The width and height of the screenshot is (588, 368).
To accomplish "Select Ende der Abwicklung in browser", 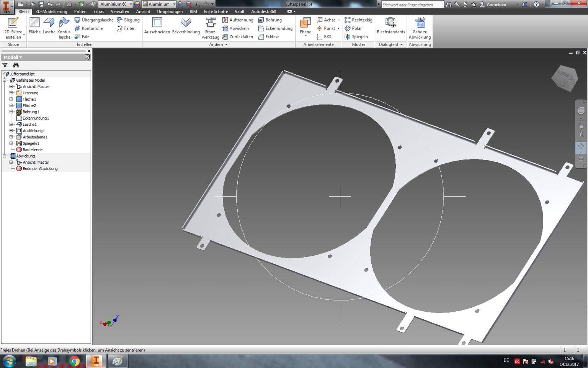I will tap(40, 169).
